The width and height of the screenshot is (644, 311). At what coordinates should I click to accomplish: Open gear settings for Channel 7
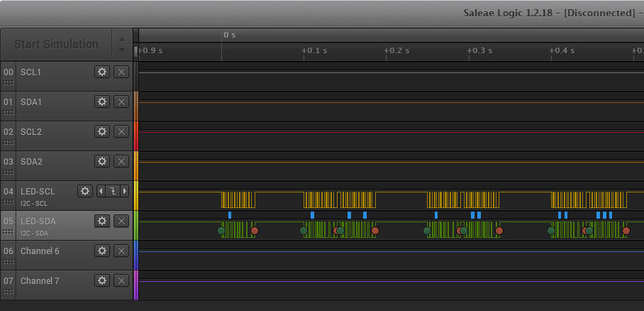[x=102, y=280]
